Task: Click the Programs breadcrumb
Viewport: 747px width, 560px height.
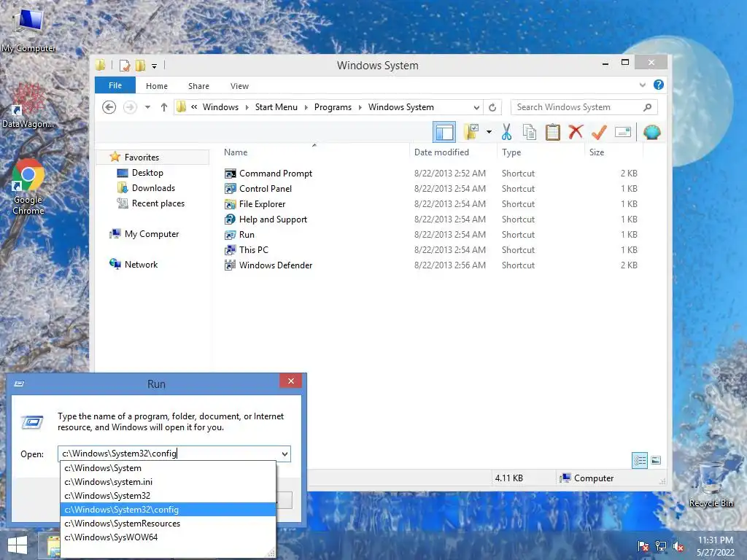Action: [333, 107]
